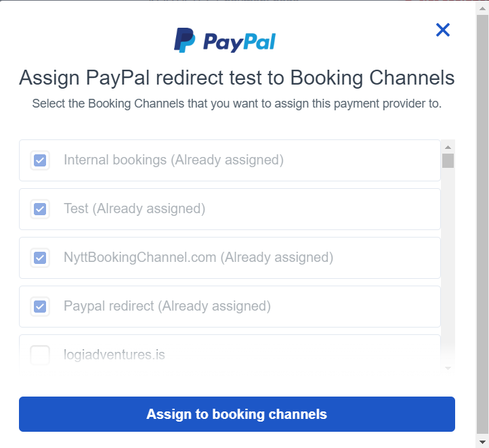Click page scrollbar down arrow
Screen dimensions: 489x448
click(x=482, y=442)
